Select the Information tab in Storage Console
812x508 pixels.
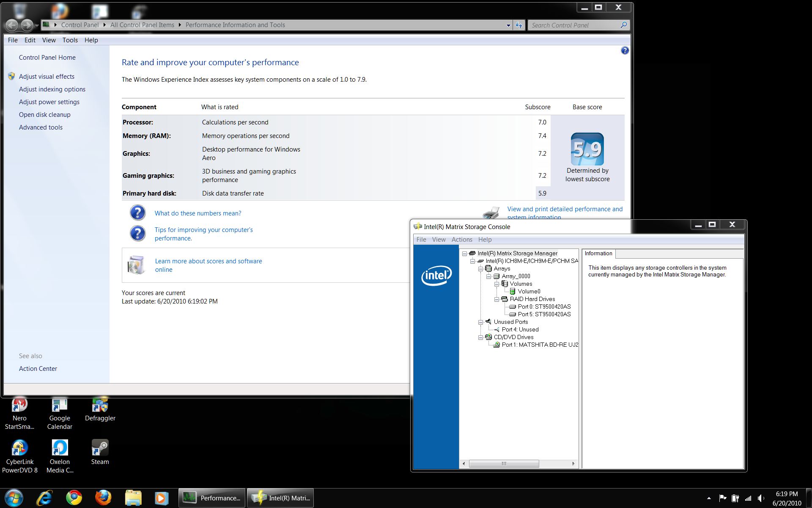coord(598,254)
